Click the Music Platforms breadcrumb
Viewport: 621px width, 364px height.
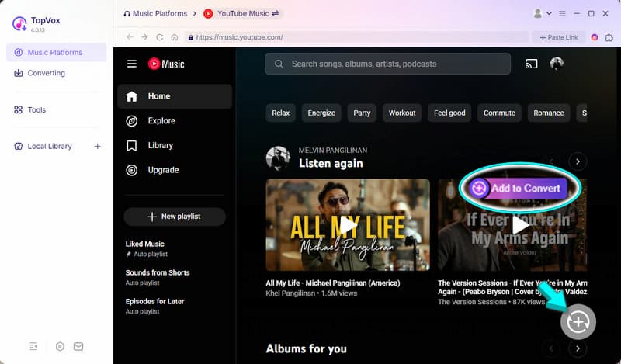[155, 13]
